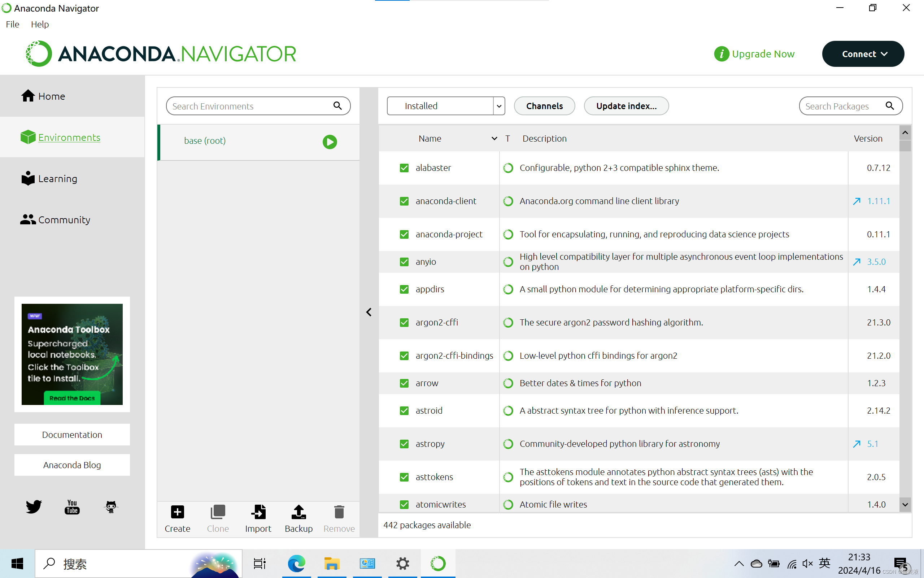Open the YouTube icon link

coord(72,506)
